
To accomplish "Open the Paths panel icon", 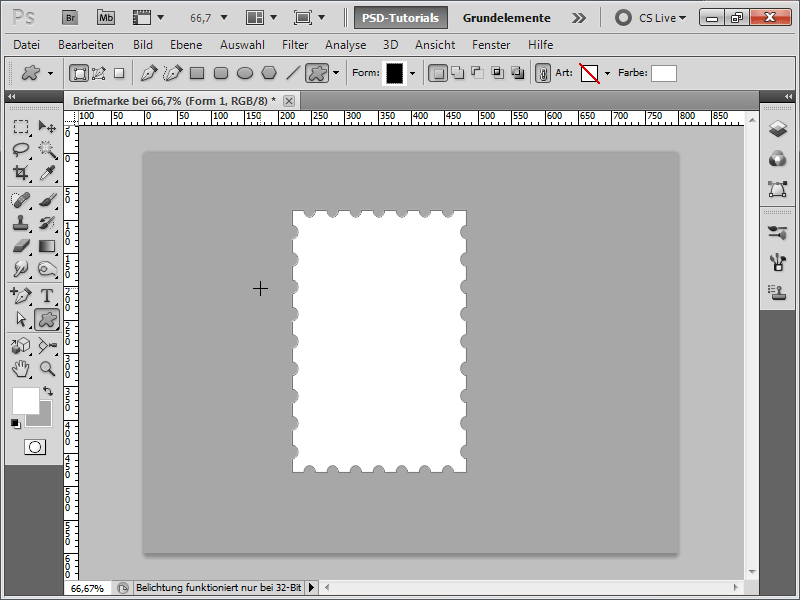I will 778,189.
